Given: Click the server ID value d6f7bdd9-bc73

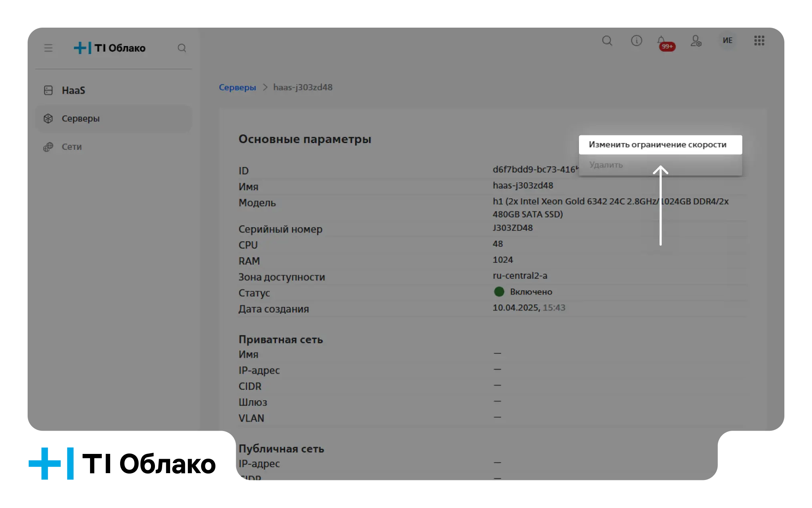Looking at the screenshot, I should point(536,169).
